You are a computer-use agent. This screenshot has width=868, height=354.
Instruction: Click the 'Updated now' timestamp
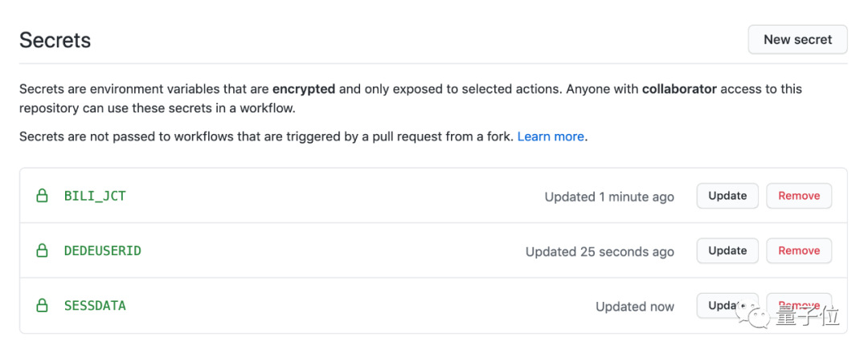tap(635, 307)
